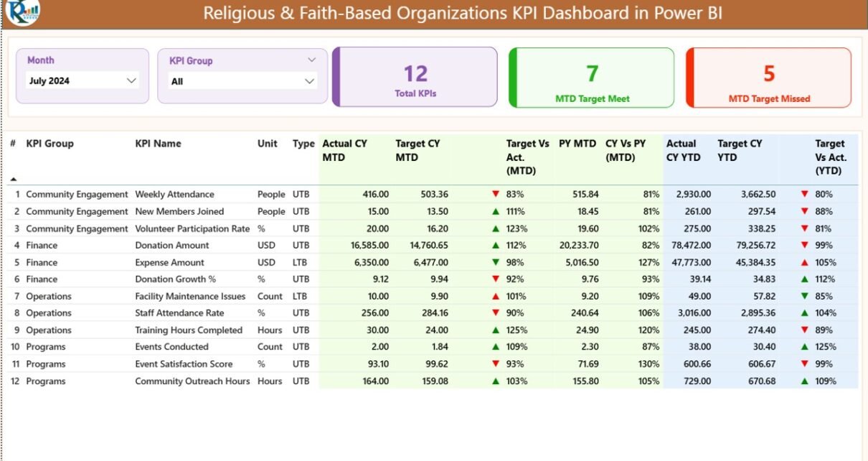Click the red MTD arrow for Facility Maintenance Issues
Screen dimensions: 868x461
coord(495,297)
